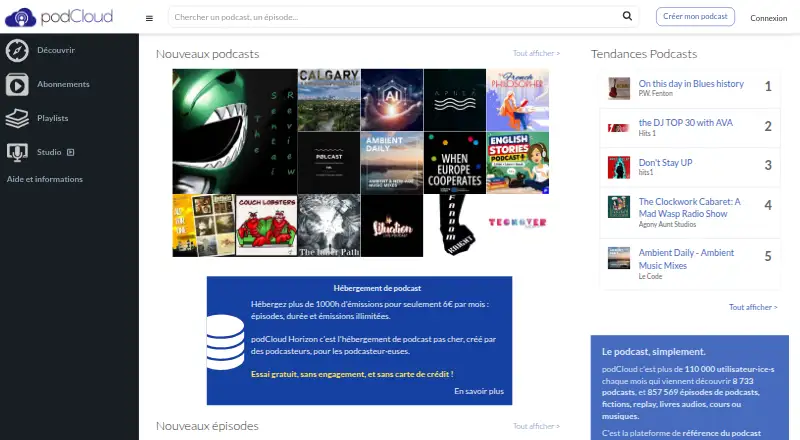Click Don't Stay UP trending thumbnail
Viewport: 800px width, 440px height.
(619, 167)
